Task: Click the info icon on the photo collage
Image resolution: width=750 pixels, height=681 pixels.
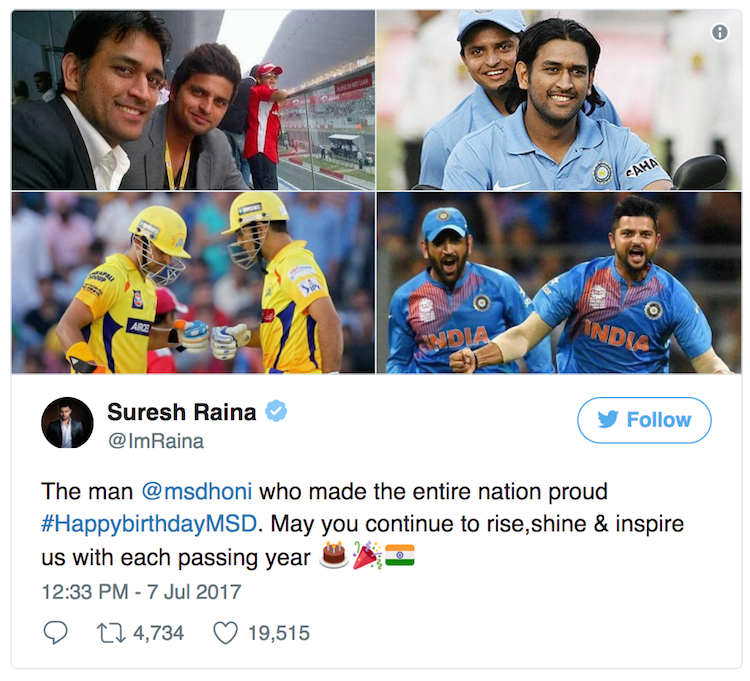Action: pos(719,32)
